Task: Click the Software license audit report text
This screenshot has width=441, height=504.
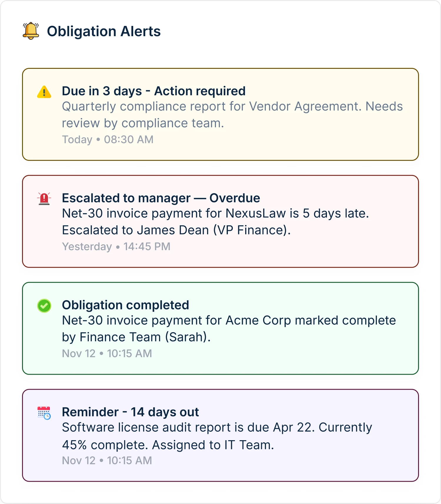Action: (x=217, y=436)
